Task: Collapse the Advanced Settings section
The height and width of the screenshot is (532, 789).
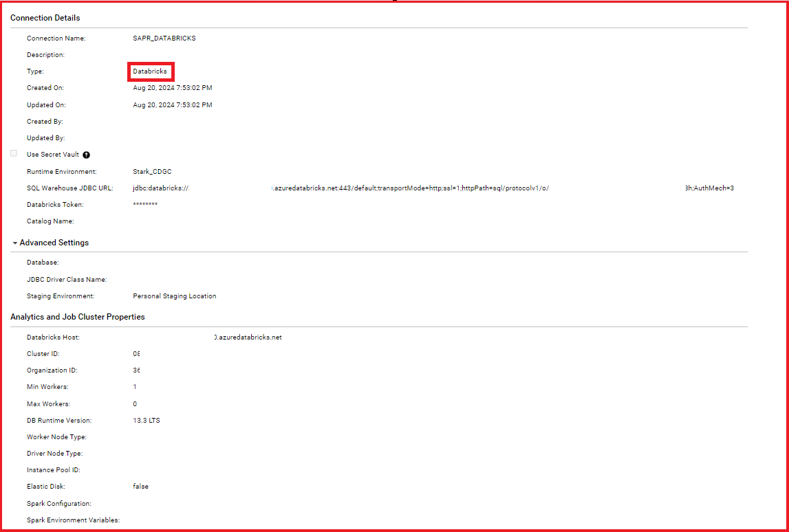Action: coord(15,243)
